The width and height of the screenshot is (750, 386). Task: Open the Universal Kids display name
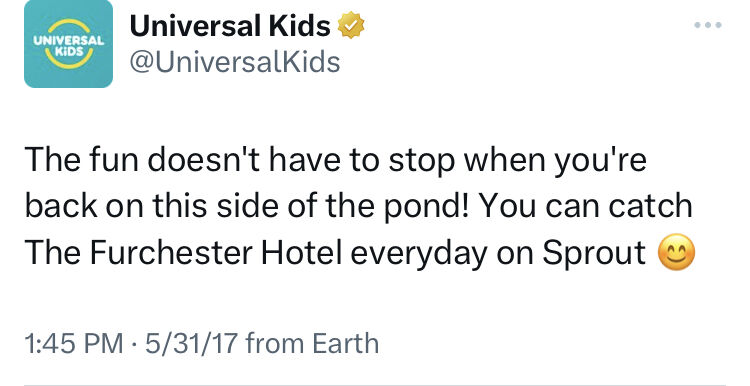(230, 25)
